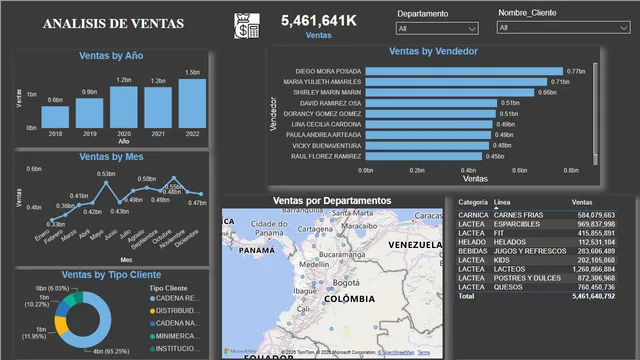
Task: Click the 0.53bn peak point in Ventas by Mes
Action: point(106,183)
